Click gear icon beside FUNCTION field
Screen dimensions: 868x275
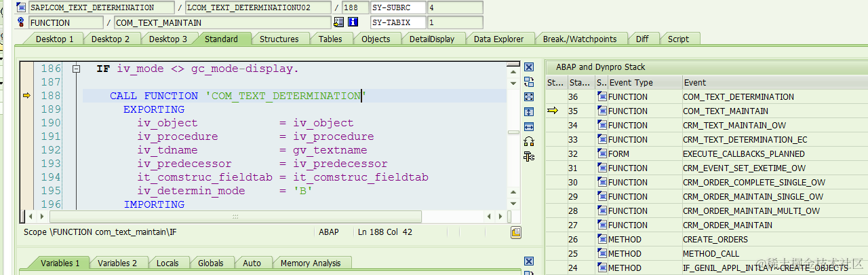[x=22, y=22]
